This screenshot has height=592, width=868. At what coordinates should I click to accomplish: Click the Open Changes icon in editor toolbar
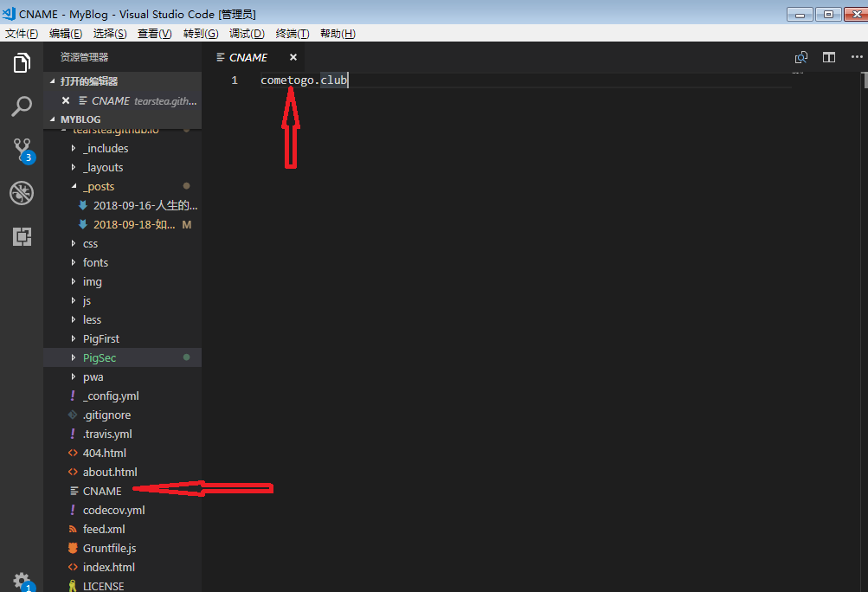pos(801,57)
